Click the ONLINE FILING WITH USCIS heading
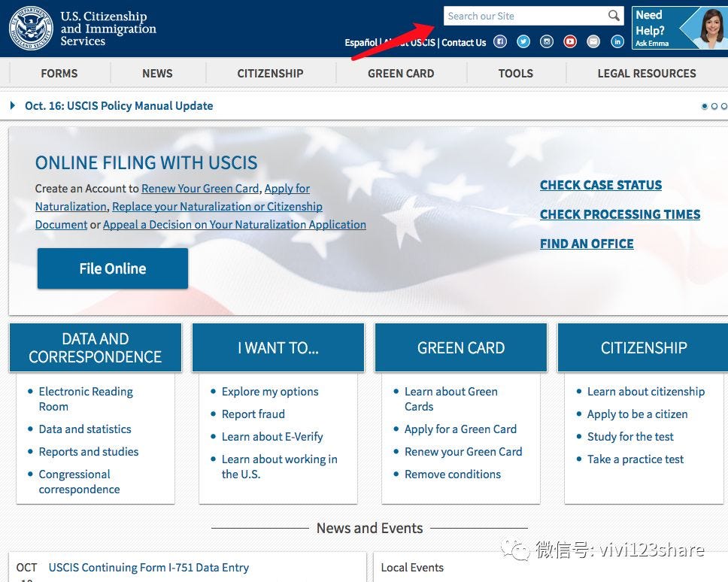The image size is (728, 582). pyautogui.click(x=146, y=163)
